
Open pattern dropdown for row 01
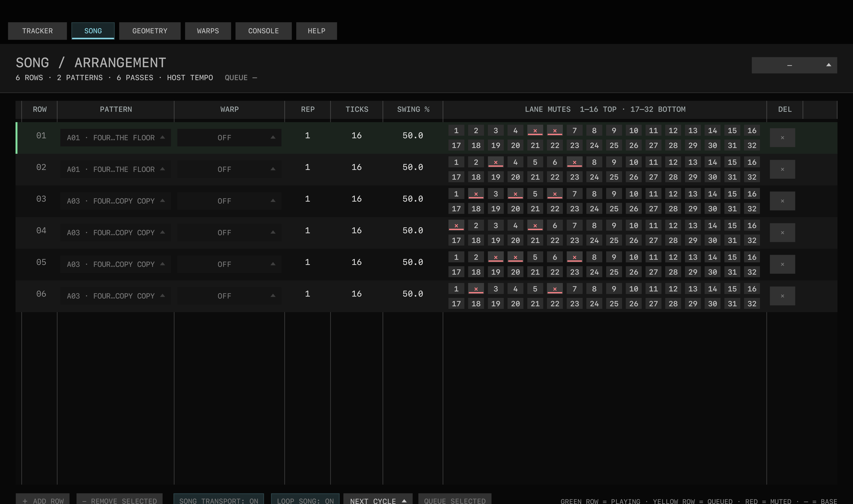coord(115,138)
